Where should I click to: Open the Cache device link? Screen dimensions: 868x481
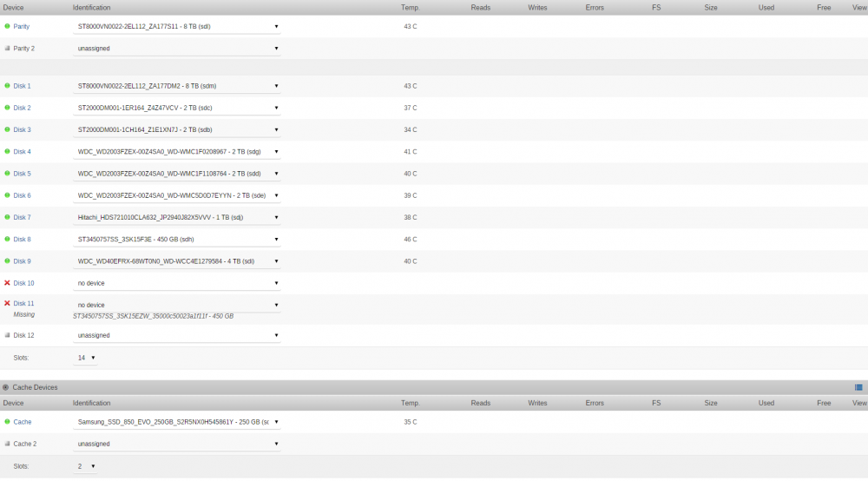click(23, 422)
